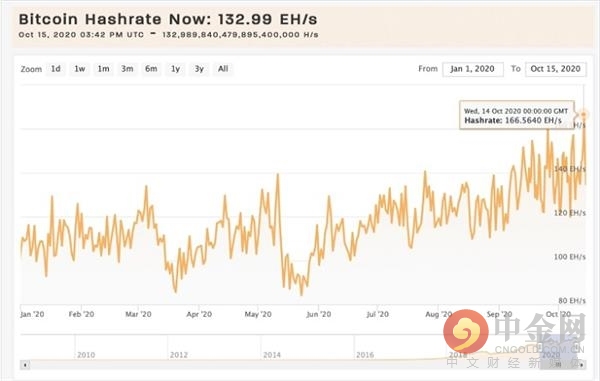Click left arrow of navigator scrollbar

tap(25, 365)
